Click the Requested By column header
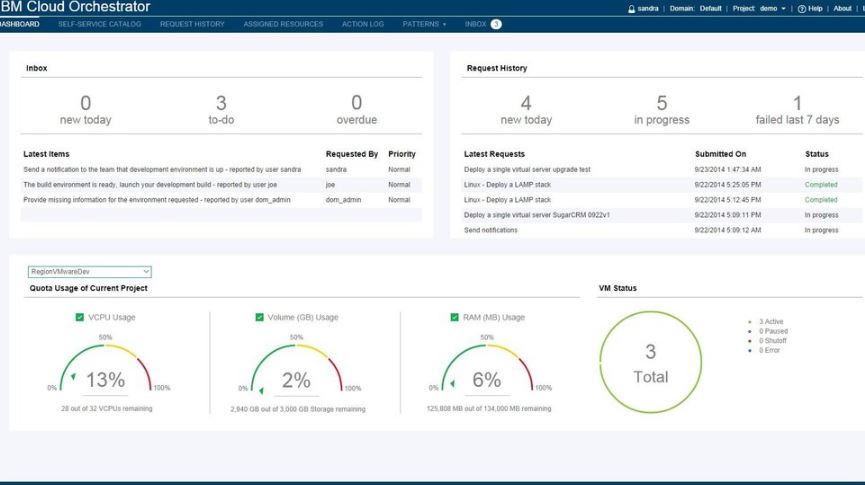Screen dimensions: 865x485 [x=352, y=154]
